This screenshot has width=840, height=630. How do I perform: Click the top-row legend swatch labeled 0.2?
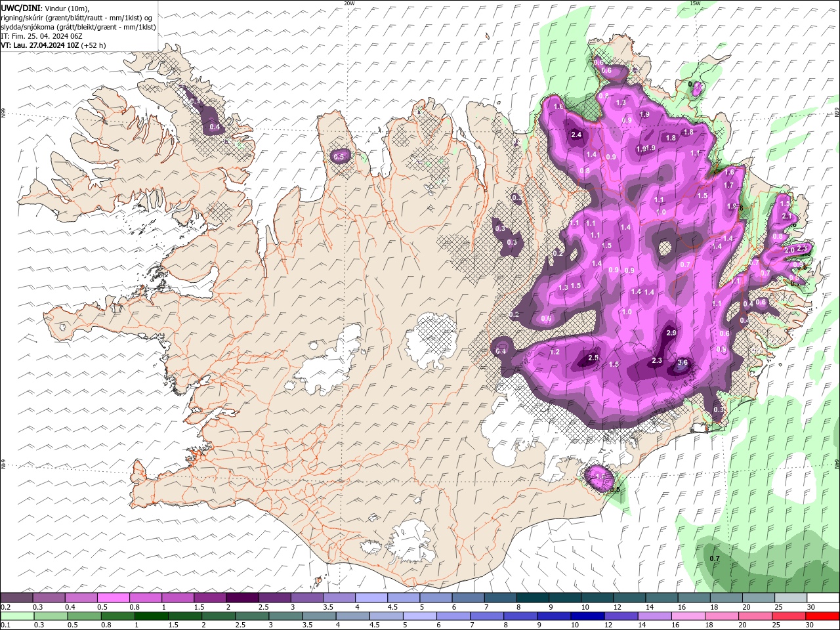coord(16,598)
